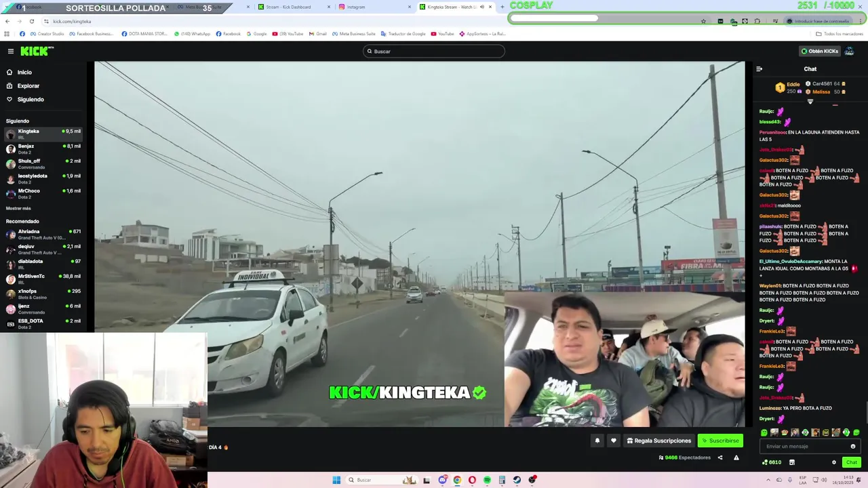
Task: Open MrChoco channel in sidebar
Action: coord(43,193)
